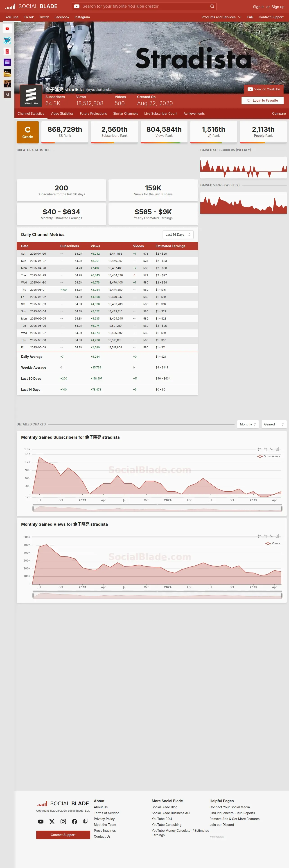The width and height of the screenshot is (289, 868).
Task: Click the X (Twitter) icon in footer
Action: coord(52,822)
